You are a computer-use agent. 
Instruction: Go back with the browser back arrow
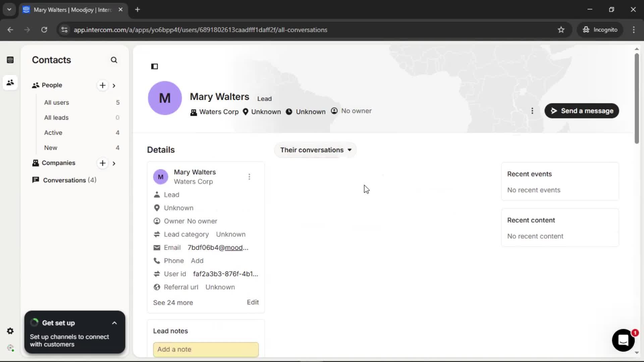coord(10,30)
